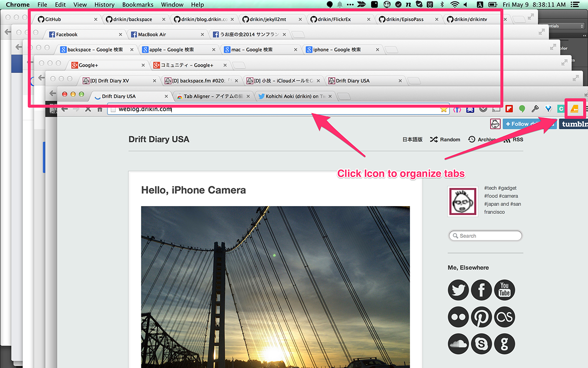Open the Hello, iPhone Camera post title
The width and height of the screenshot is (588, 368).
[193, 190]
